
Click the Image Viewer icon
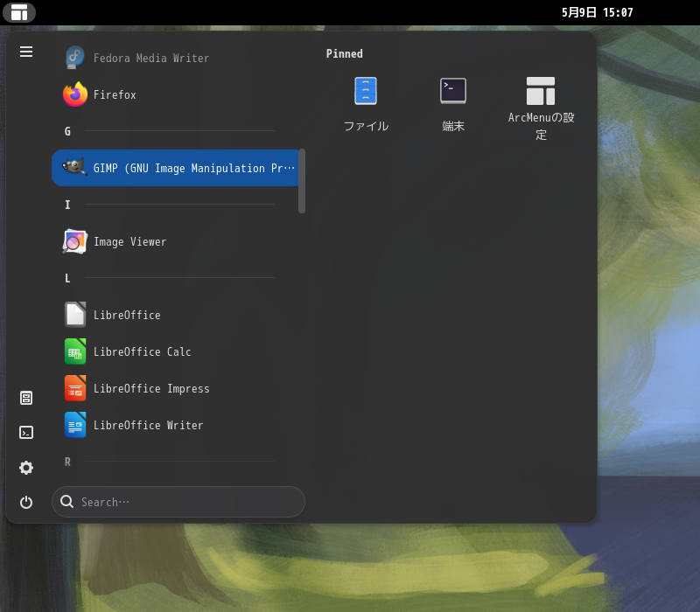(x=74, y=241)
